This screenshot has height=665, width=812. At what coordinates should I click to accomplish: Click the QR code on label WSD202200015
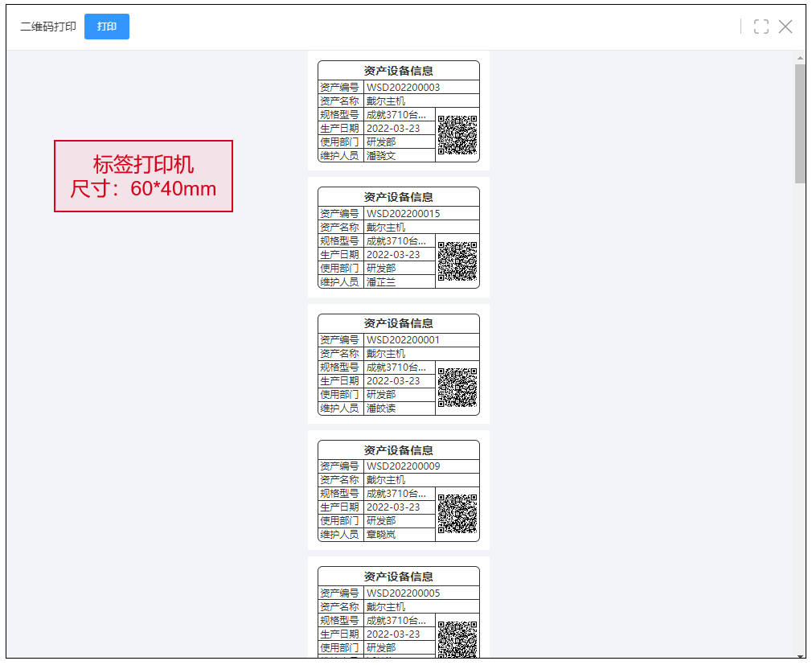457,261
